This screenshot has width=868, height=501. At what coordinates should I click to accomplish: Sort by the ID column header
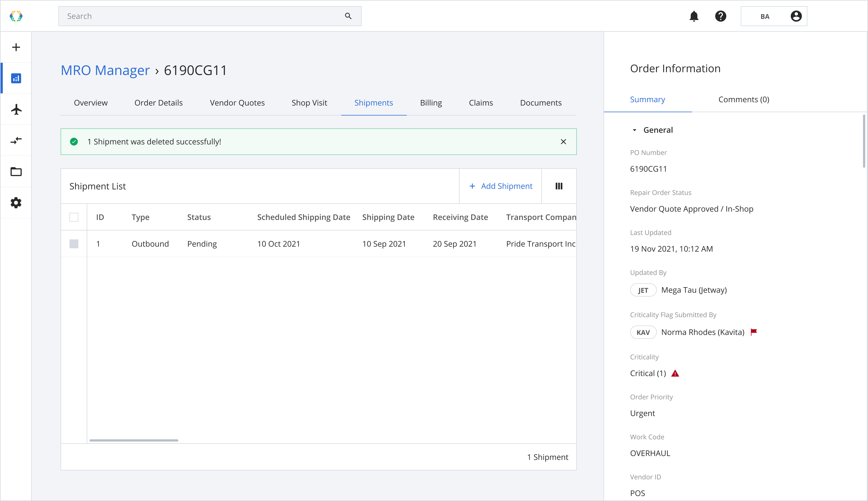(100, 217)
